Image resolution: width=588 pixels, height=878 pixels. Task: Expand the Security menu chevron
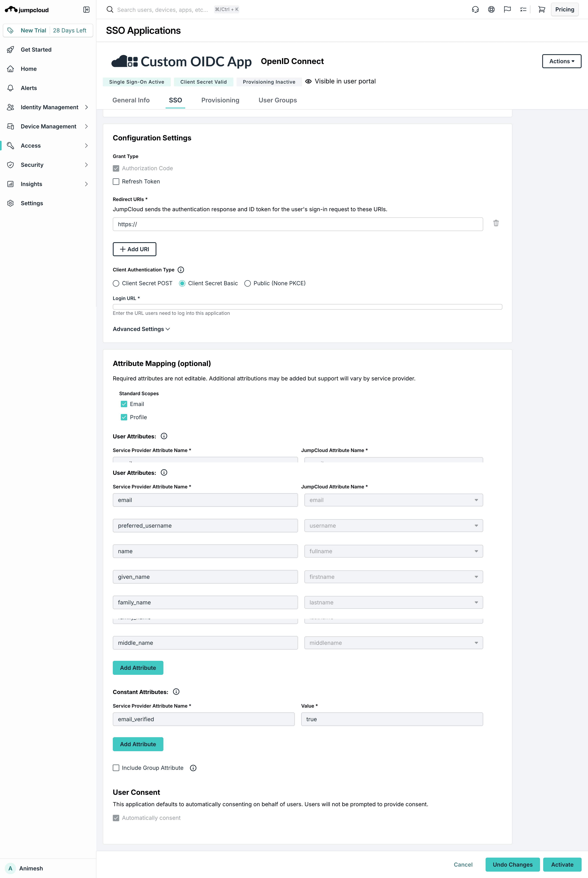click(86, 165)
